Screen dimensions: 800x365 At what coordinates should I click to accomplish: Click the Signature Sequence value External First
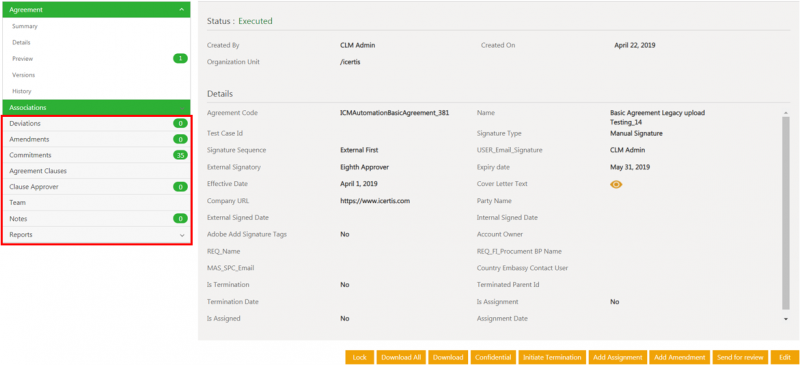pyautogui.click(x=359, y=150)
